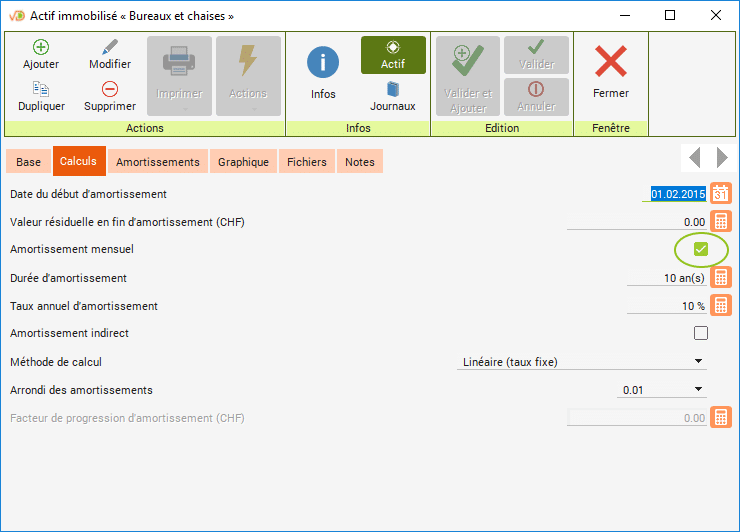Go to next record arrow

[x=722, y=158]
